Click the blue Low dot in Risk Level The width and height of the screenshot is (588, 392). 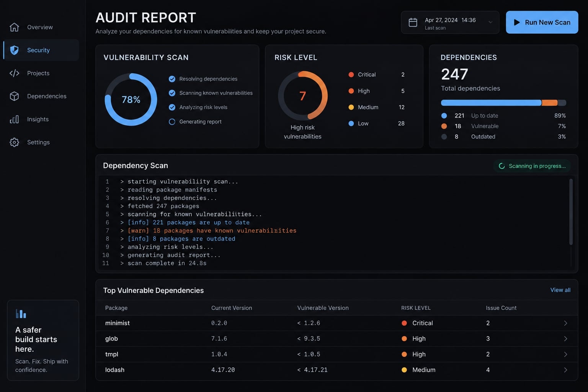pyautogui.click(x=351, y=123)
